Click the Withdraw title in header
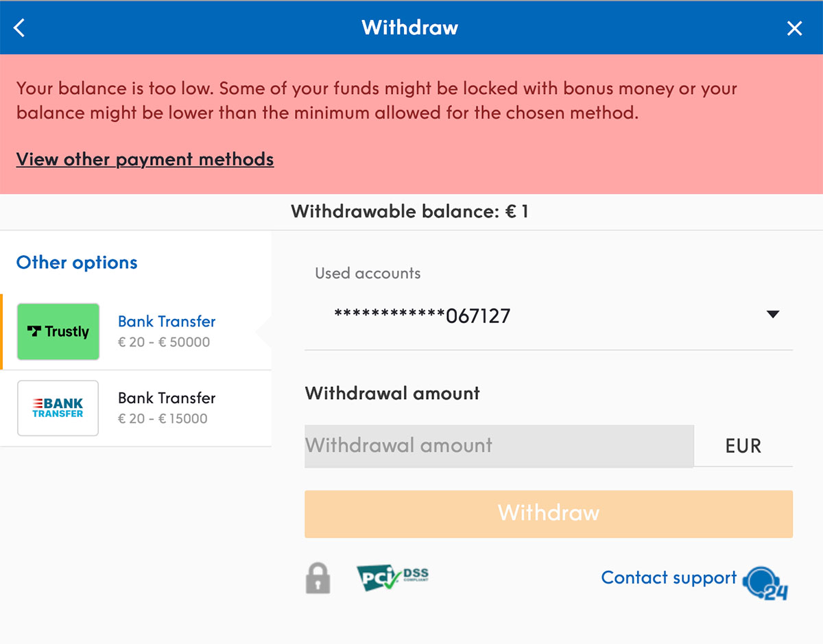823x644 pixels. coord(410,27)
